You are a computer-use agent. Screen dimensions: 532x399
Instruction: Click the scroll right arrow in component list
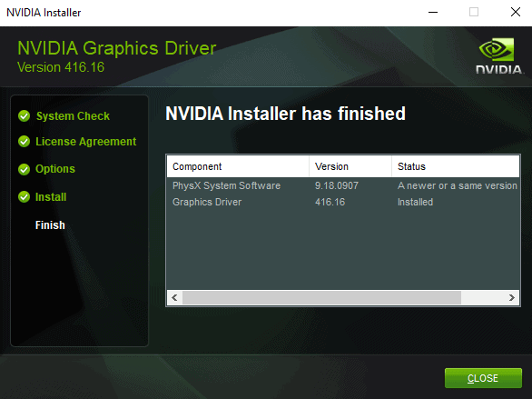512,298
